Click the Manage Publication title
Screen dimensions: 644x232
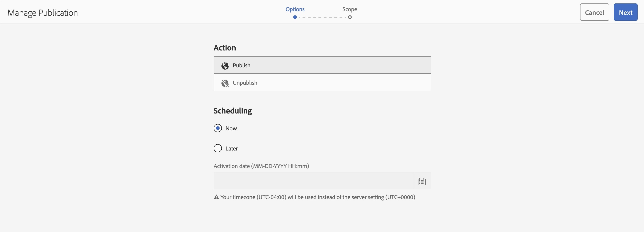(43, 13)
